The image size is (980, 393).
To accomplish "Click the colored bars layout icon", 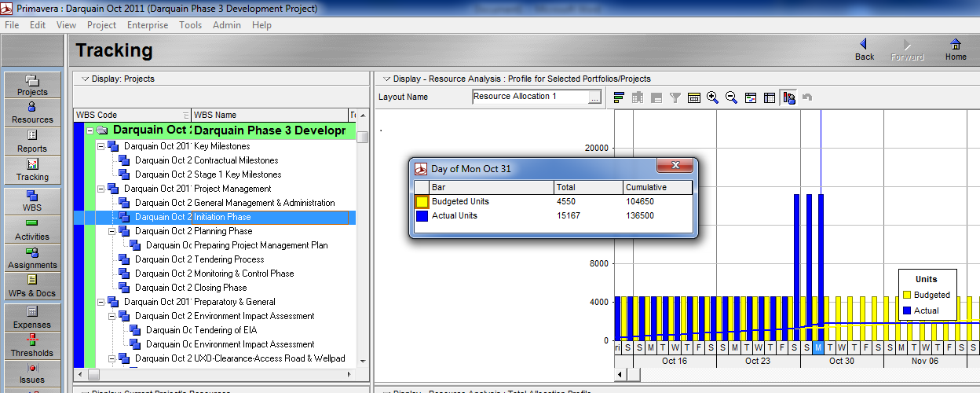I will coord(619,97).
